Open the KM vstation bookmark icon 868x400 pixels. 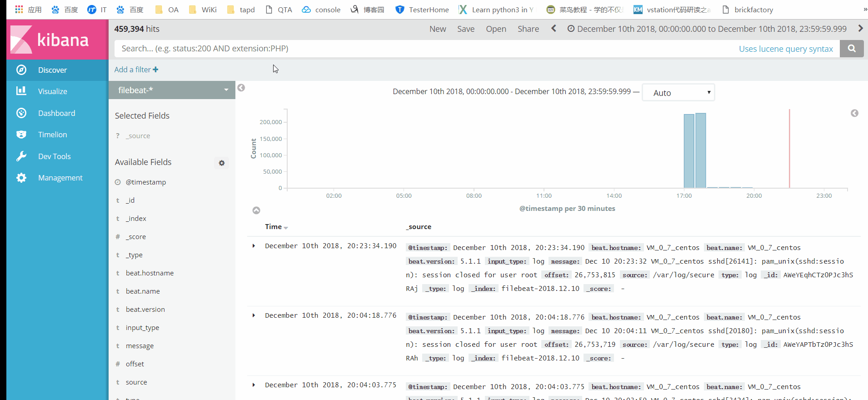638,10
